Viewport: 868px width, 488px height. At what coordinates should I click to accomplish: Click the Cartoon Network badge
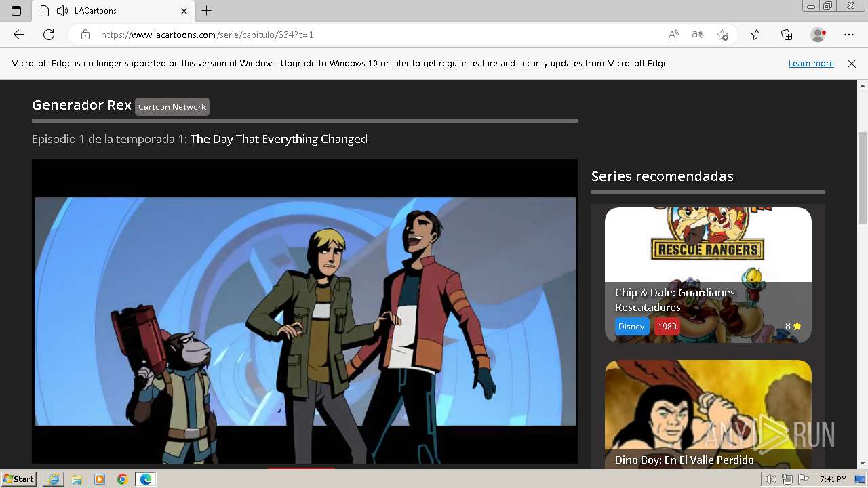coord(172,106)
